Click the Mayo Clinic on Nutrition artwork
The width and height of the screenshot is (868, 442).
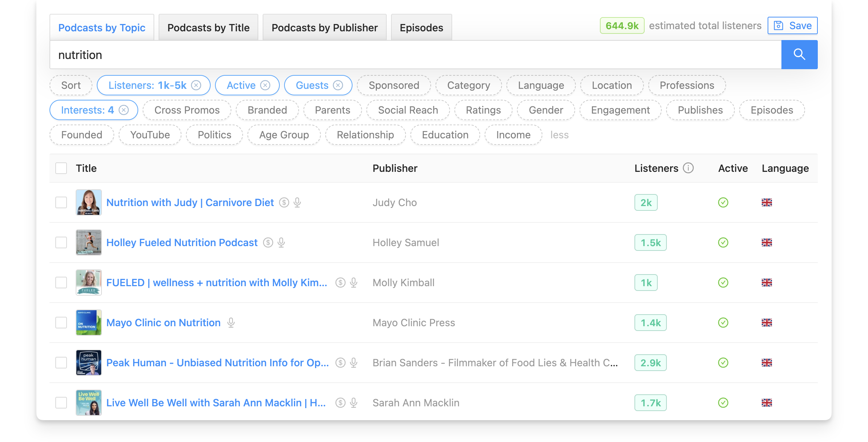point(89,323)
